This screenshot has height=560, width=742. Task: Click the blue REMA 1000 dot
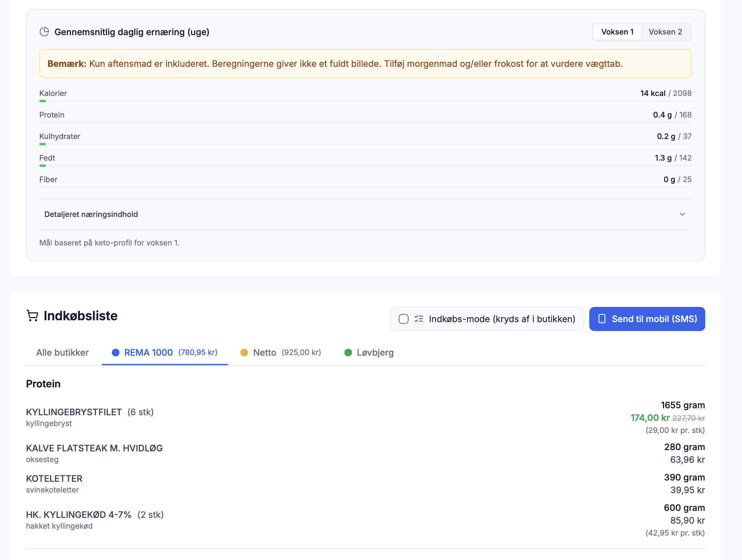click(115, 353)
